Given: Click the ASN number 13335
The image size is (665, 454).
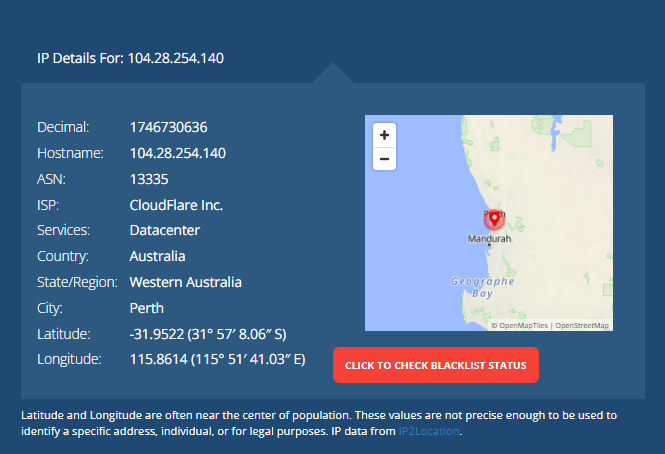Looking at the screenshot, I should (149, 179).
